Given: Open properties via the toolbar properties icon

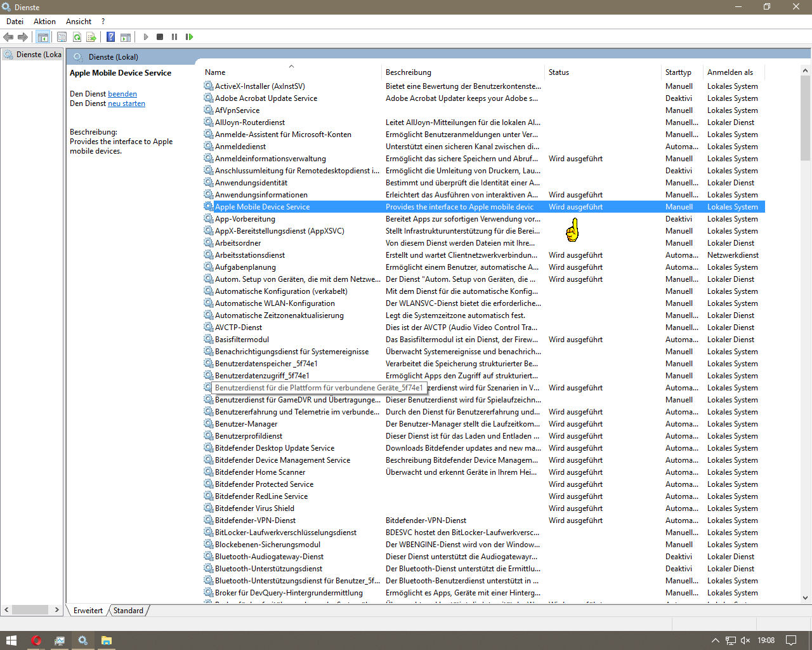Looking at the screenshot, I should point(62,37).
